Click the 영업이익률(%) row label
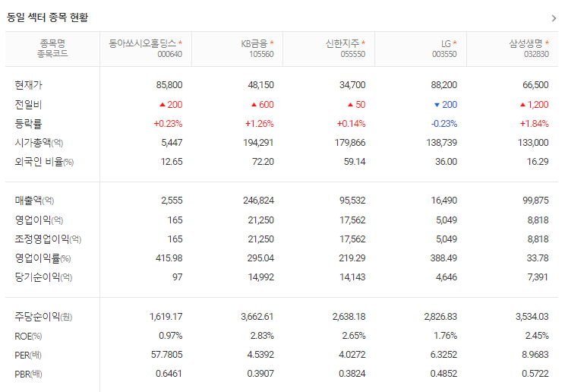 43,258
